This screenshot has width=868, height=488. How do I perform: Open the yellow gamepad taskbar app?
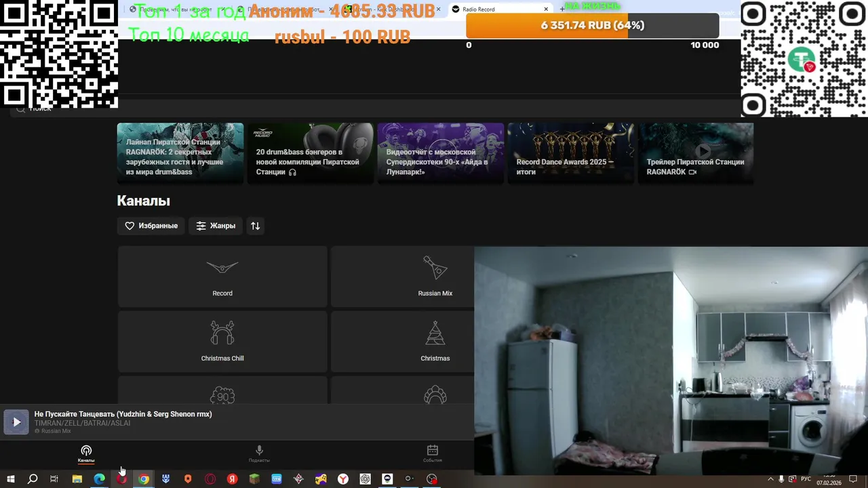pyautogui.click(x=321, y=479)
